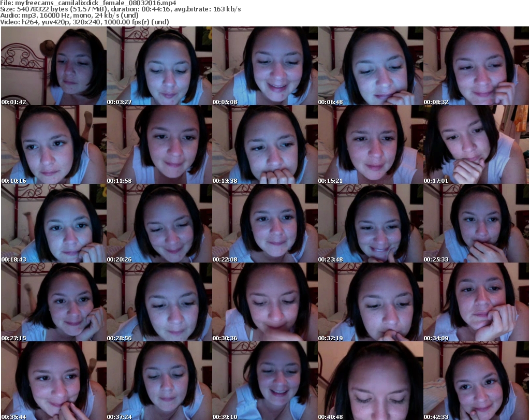Select the 00:27:15 frame
Viewport: 530px width, 420px height.
coord(54,302)
